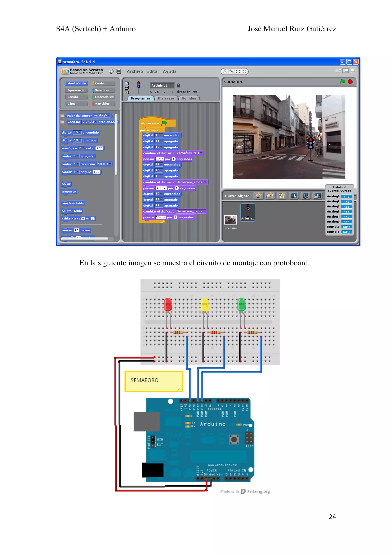Toggle the sprite lock icon

[179, 85]
